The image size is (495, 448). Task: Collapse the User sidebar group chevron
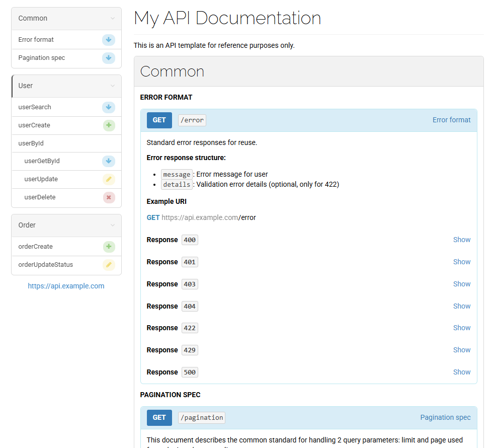113,86
